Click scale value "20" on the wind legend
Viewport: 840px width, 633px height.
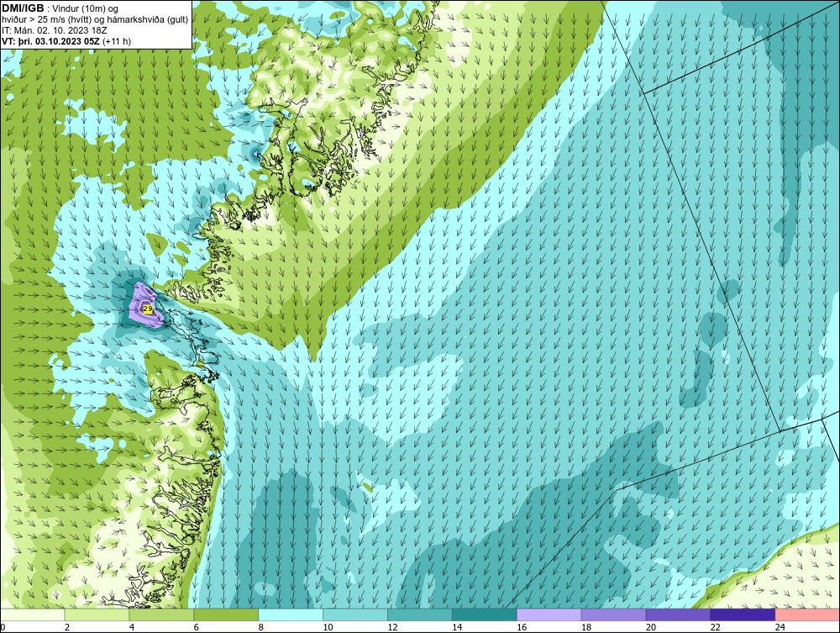pyautogui.click(x=650, y=627)
